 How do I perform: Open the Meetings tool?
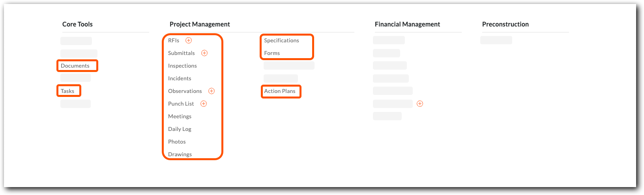click(180, 116)
